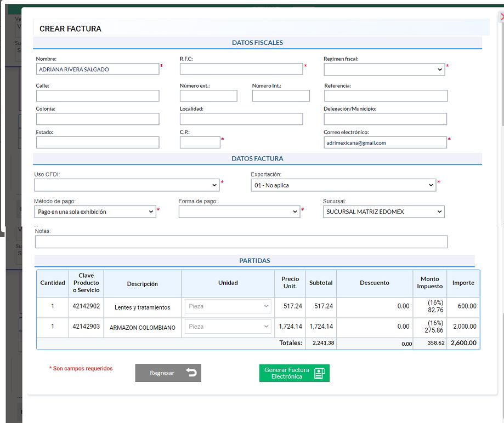Click the Regresar button
Image resolution: width=504 pixels, height=423 pixels.
pyautogui.click(x=168, y=373)
